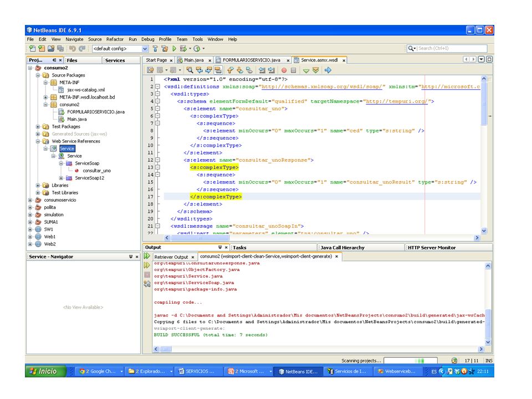This screenshot has height=399, width=532.
Task: Click the Find Selection magnifier icon in editor toolbar
Action: [190, 70]
